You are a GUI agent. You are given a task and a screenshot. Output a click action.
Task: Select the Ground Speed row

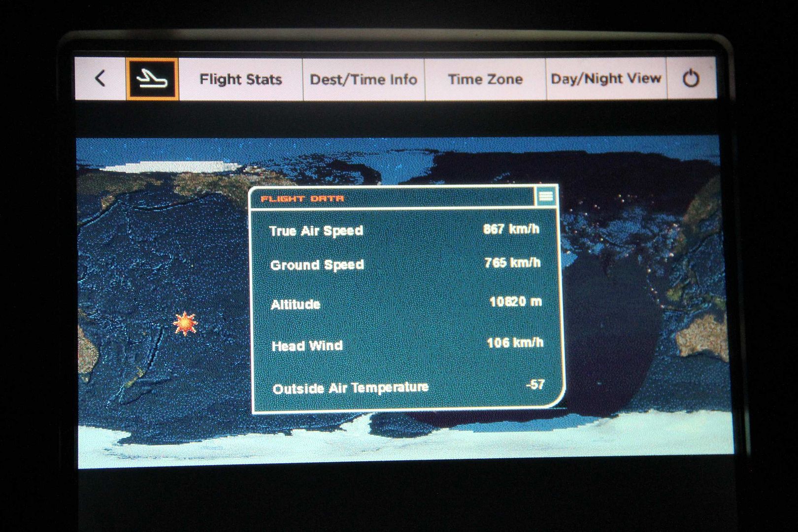click(x=405, y=264)
